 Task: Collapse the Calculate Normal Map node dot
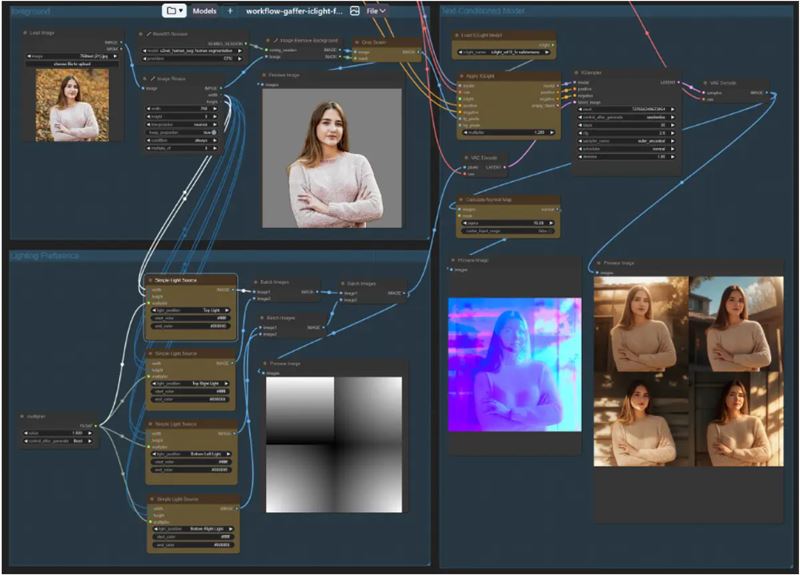point(461,199)
